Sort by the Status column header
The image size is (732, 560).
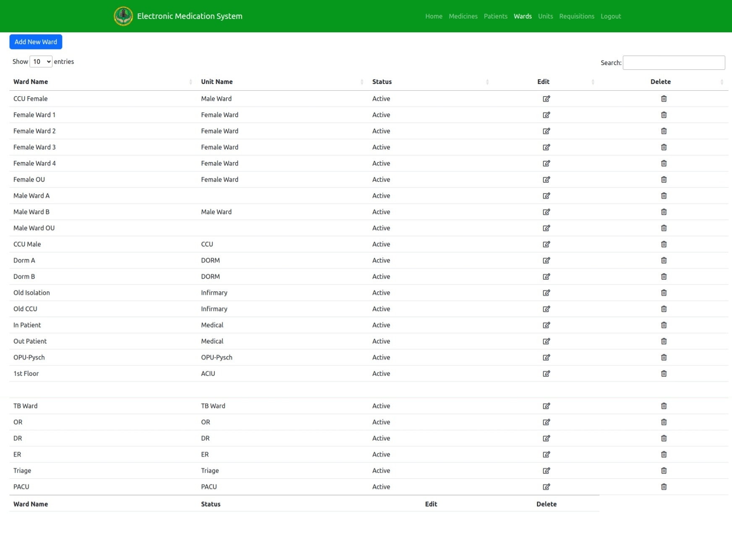[x=382, y=82]
